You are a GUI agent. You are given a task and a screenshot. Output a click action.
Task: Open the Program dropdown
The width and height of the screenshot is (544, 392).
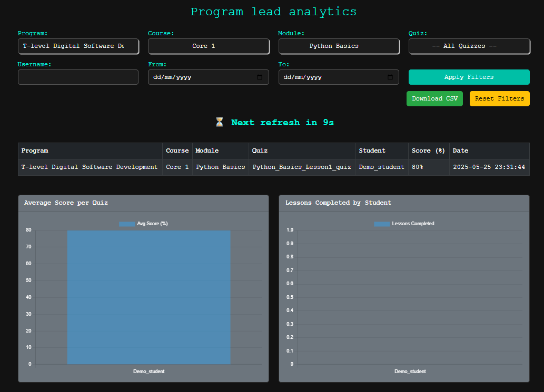(x=78, y=46)
